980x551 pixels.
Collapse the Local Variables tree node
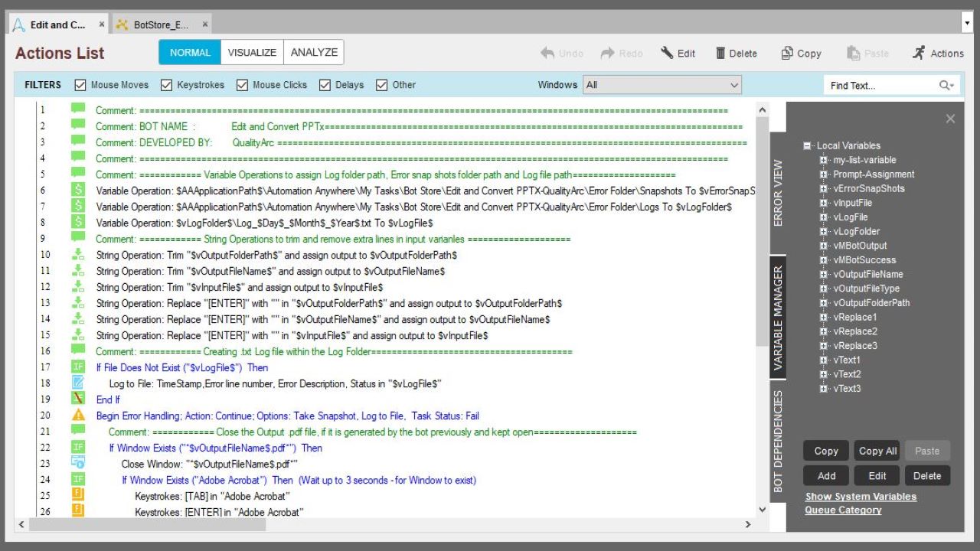(x=808, y=145)
